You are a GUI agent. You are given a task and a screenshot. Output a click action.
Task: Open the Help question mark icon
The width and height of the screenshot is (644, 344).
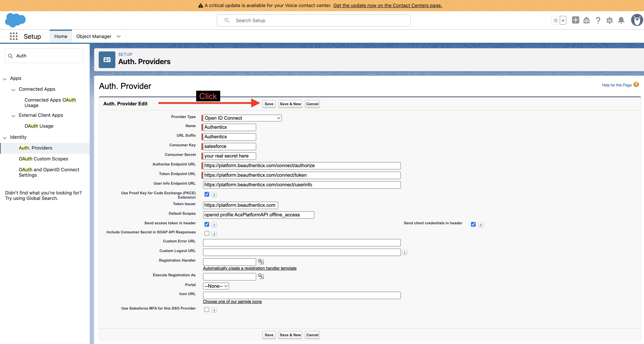[598, 20]
